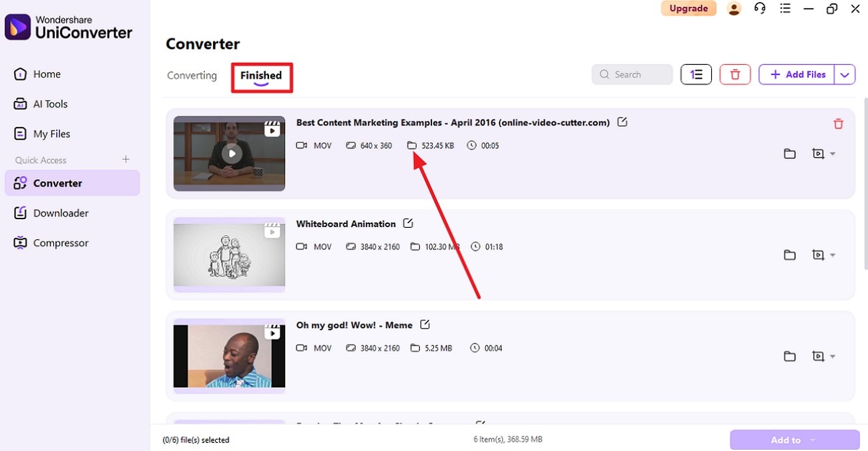Click the Upgrade button

click(688, 8)
